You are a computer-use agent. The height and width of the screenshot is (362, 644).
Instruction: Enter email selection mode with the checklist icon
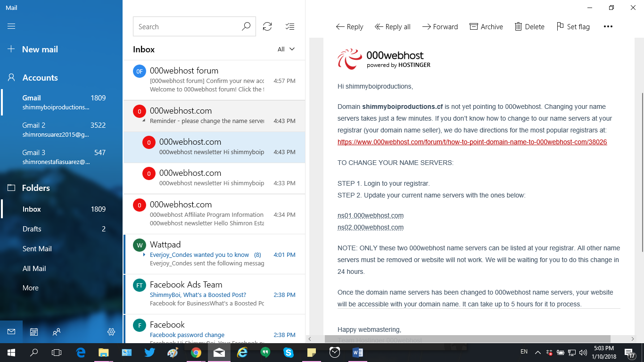[x=290, y=26]
